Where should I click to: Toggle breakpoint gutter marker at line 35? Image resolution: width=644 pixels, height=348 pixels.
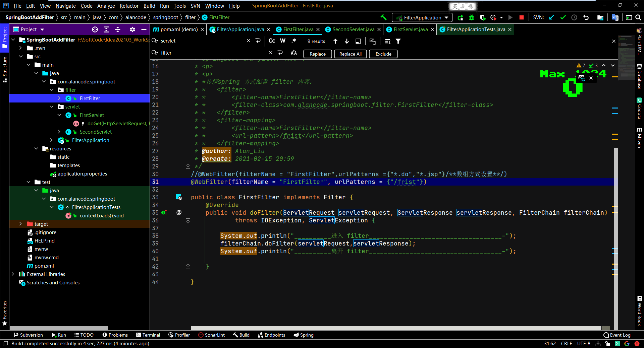tap(164, 213)
